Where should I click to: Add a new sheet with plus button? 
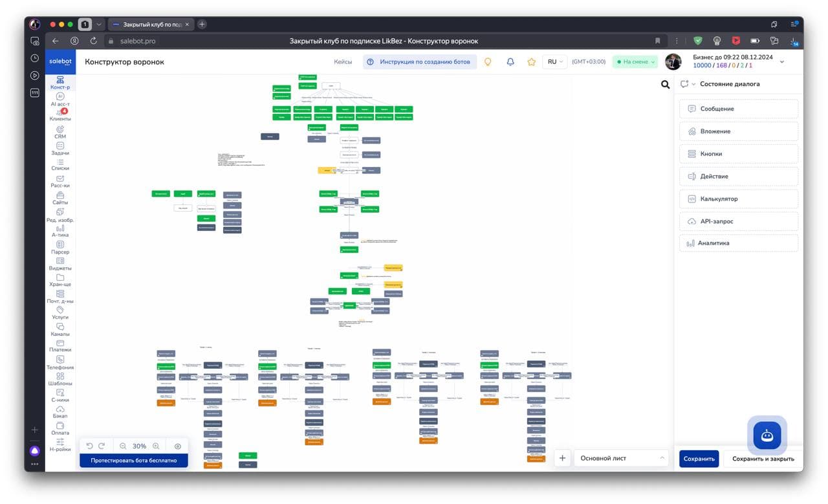pyautogui.click(x=562, y=458)
